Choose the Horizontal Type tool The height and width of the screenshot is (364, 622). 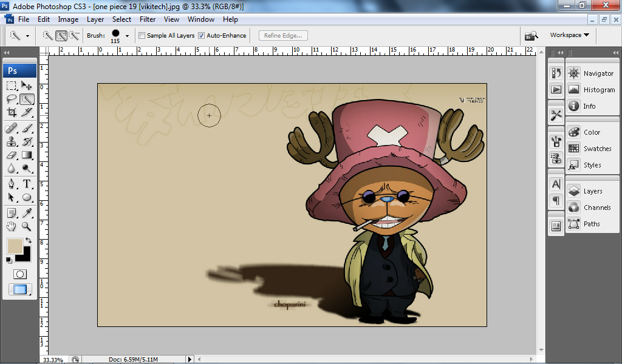[27, 184]
